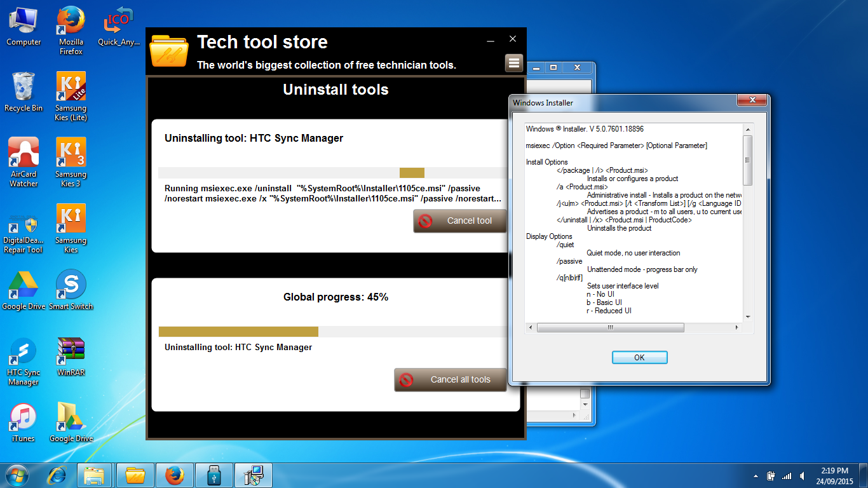Click the 'Global progress: 45%' label
The image size is (868, 488).
tap(336, 297)
